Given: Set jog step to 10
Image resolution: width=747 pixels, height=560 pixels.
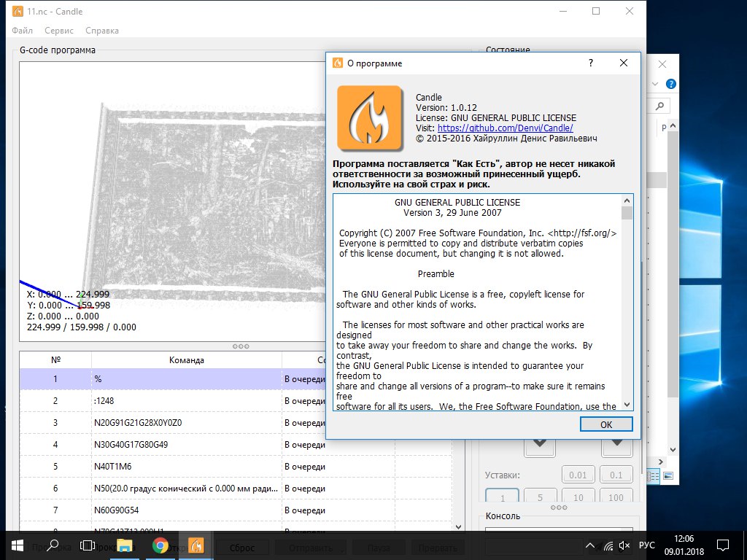Looking at the screenshot, I should pyautogui.click(x=578, y=496).
